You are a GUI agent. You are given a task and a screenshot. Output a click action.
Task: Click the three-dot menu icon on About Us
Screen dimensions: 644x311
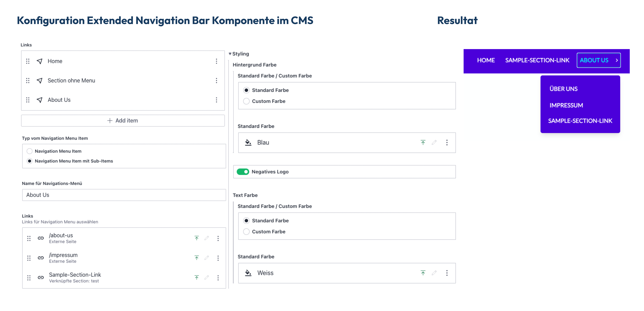[216, 100]
